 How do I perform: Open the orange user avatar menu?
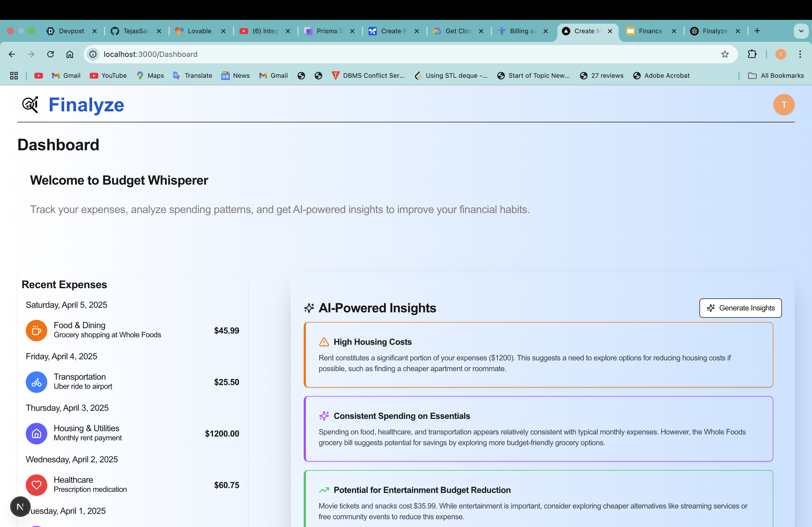[783, 105]
